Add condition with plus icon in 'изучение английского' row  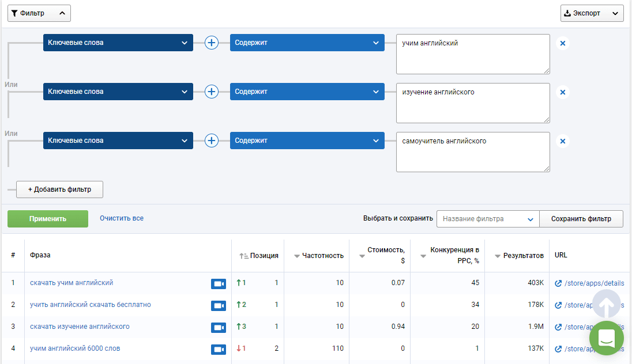[212, 92]
